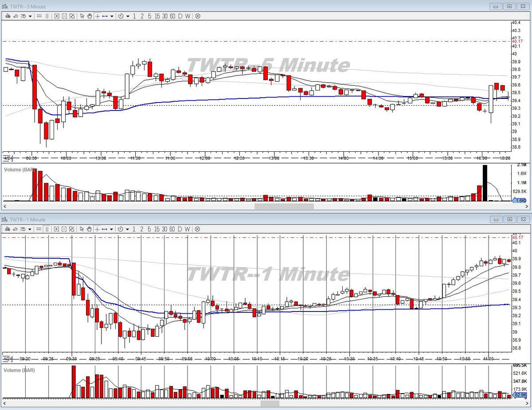Click red 40.17 price label in 5 Minute chart
The image size is (532, 410).
coord(516,42)
